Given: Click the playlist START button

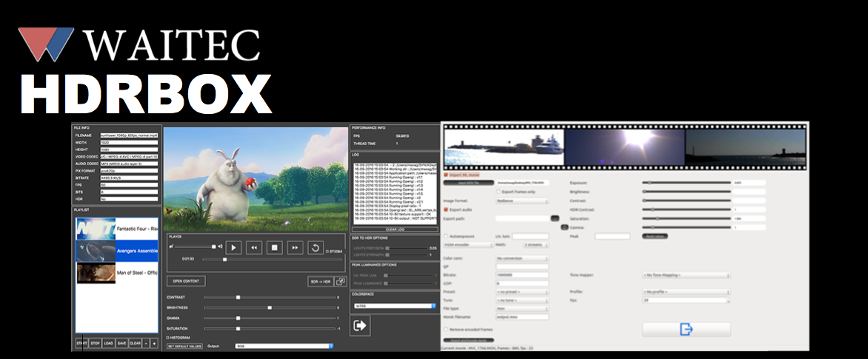Looking at the screenshot, I should 81,343.
